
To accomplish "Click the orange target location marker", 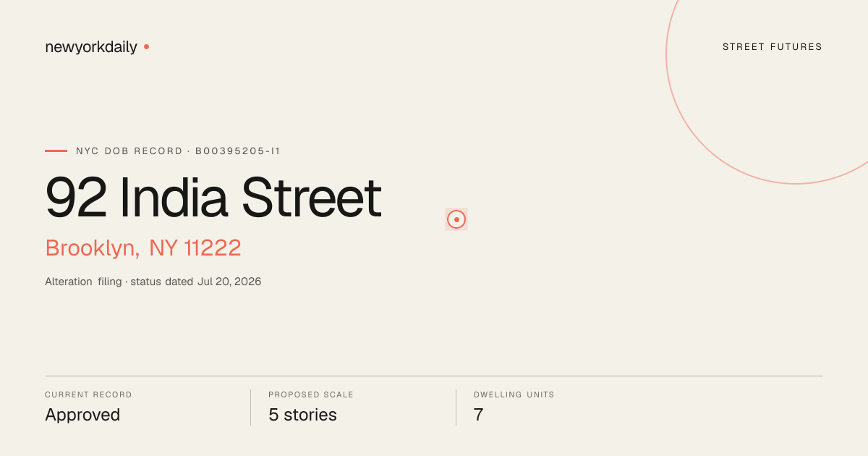I will pyautogui.click(x=456, y=219).
